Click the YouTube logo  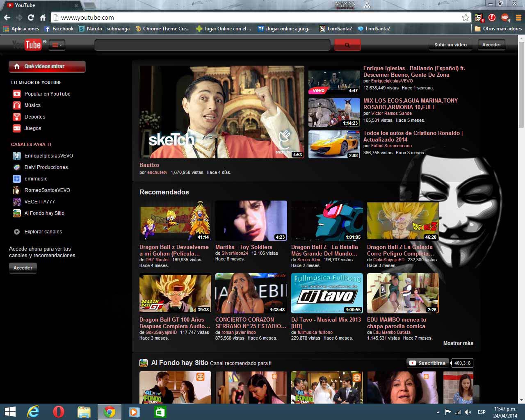click(27, 45)
